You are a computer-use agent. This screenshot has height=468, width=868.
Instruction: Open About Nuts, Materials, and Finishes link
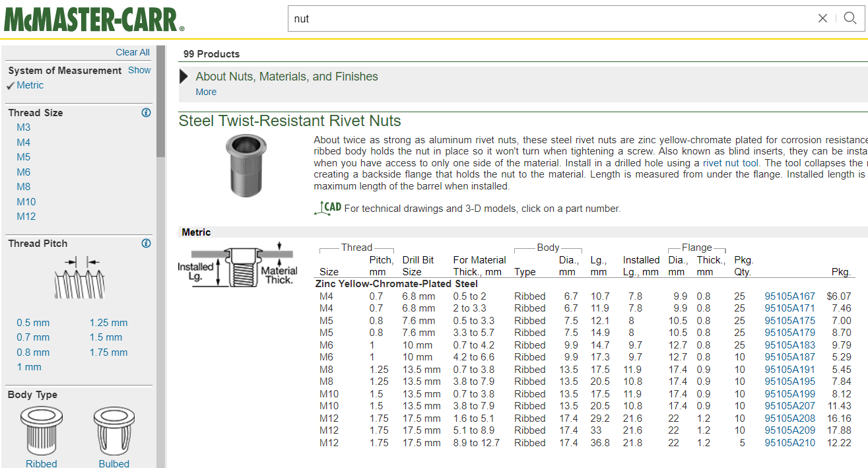pos(287,77)
